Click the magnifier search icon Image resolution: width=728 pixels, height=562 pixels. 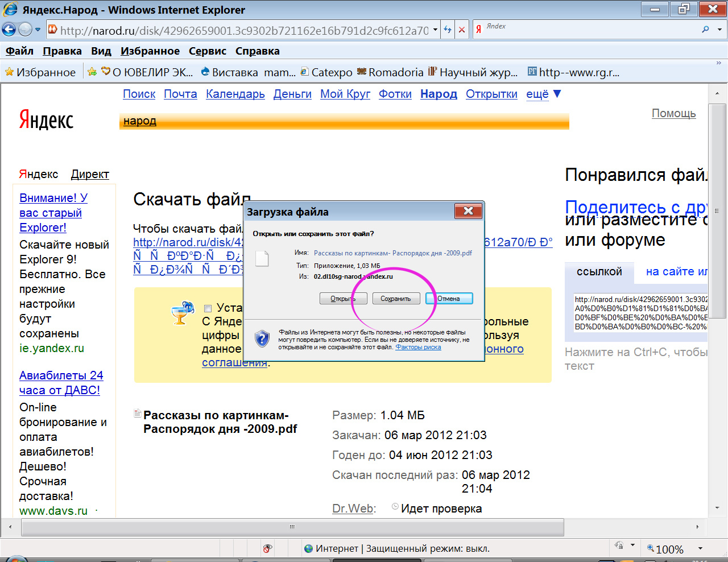coord(706,30)
